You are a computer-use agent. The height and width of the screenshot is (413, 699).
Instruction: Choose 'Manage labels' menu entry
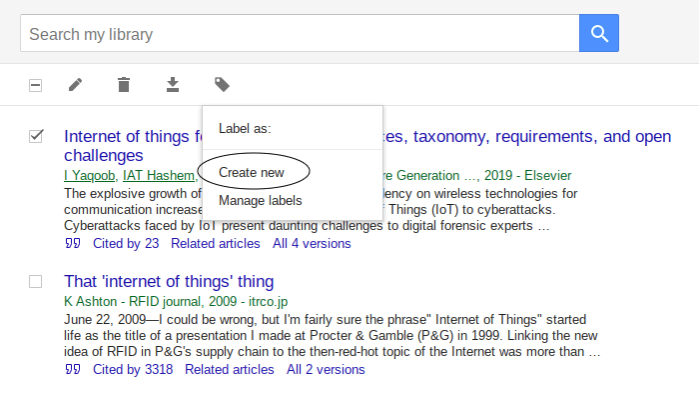click(x=260, y=200)
